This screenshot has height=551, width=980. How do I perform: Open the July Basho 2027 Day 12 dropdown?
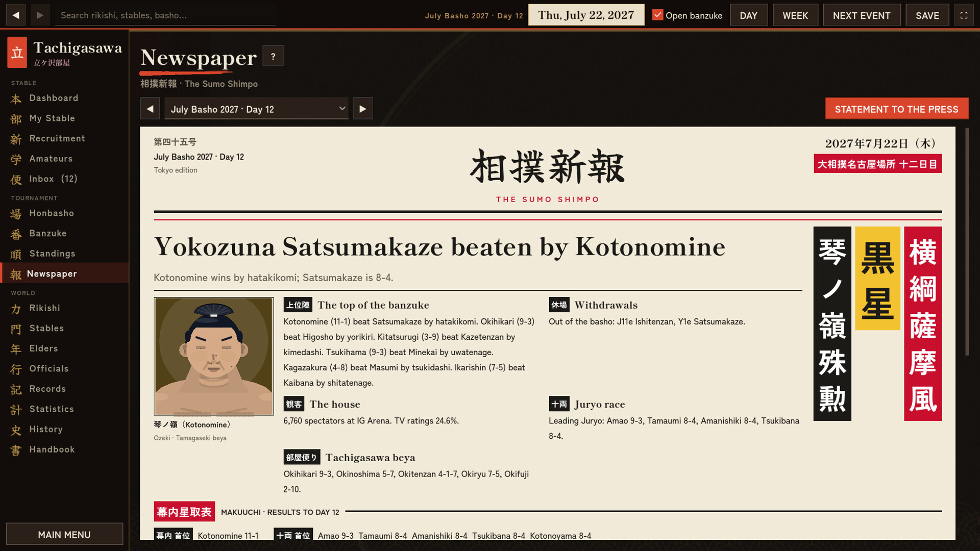256,109
